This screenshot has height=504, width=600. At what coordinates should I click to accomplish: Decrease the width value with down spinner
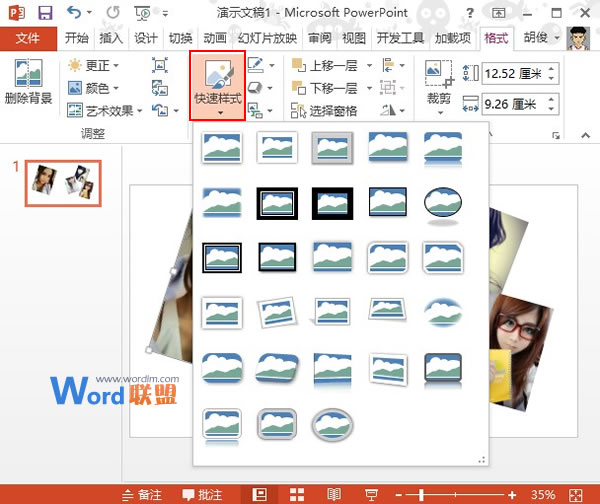coord(551,109)
